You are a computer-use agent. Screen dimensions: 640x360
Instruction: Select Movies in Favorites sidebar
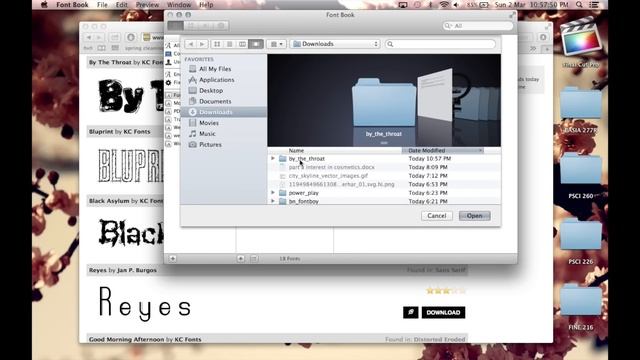(x=209, y=123)
